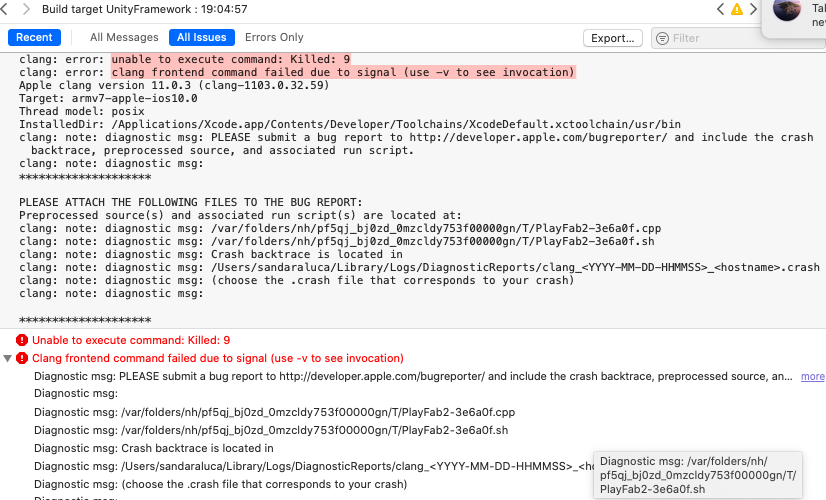The image size is (826, 500).
Task: Click log line PLEASE ATTACH THE FOLLOWING FILES
Action: tap(191, 202)
